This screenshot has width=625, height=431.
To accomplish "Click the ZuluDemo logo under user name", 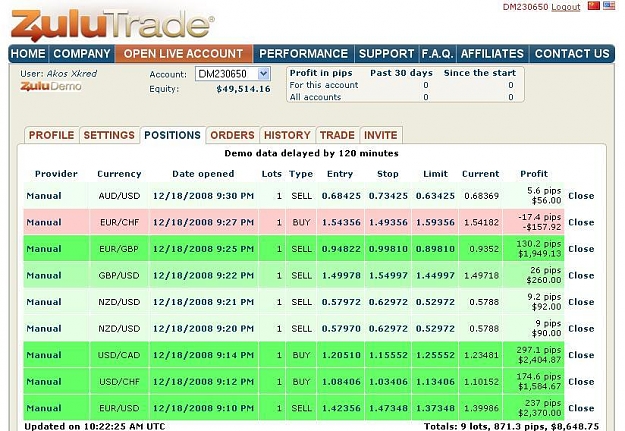I will point(51,86).
